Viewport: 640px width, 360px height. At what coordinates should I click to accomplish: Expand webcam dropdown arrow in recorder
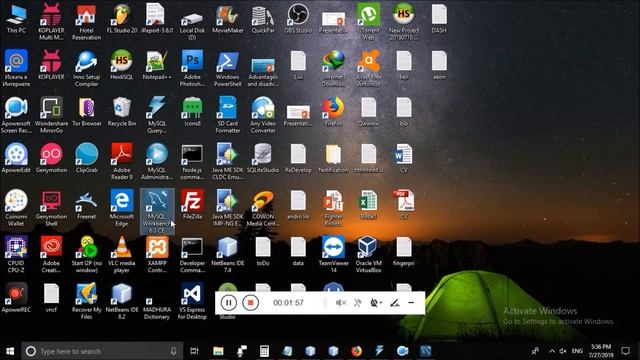(x=381, y=303)
